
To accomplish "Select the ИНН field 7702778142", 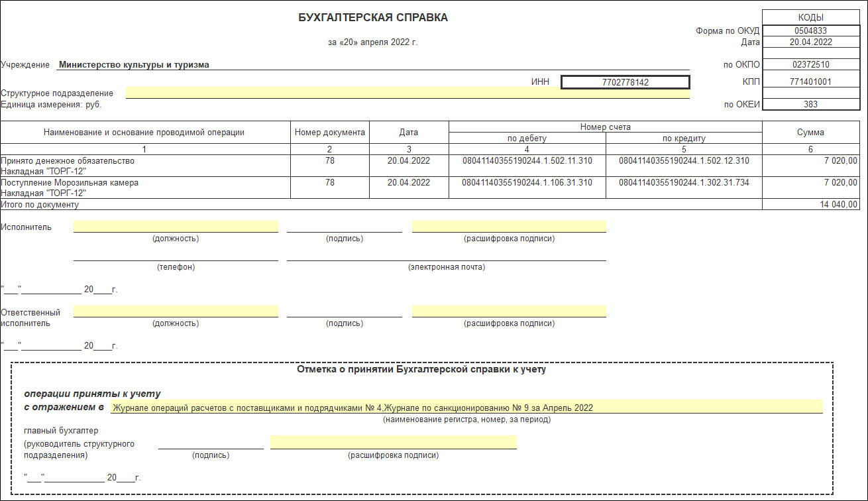I will coord(625,82).
